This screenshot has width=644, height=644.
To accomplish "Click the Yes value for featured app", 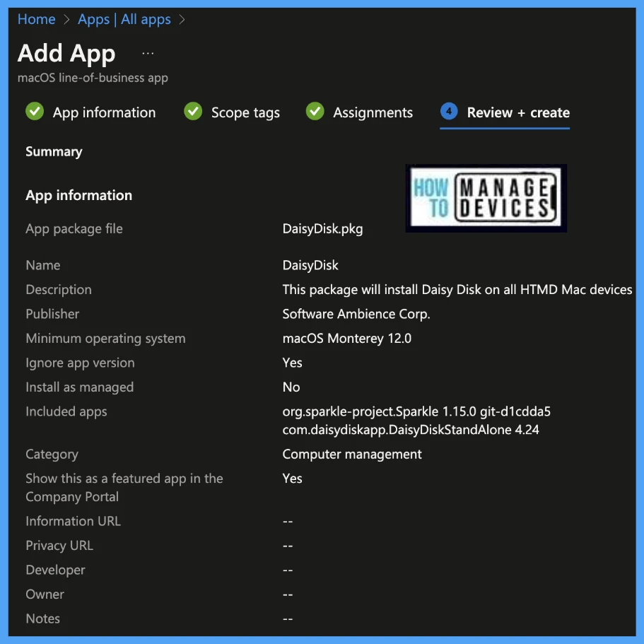I will tap(292, 479).
